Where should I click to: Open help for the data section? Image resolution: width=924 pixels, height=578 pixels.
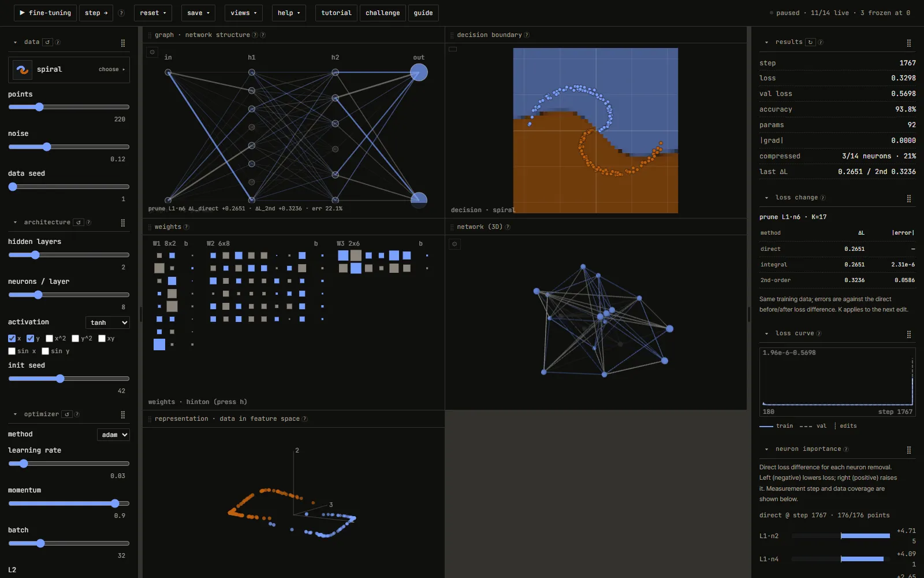[57, 42]
